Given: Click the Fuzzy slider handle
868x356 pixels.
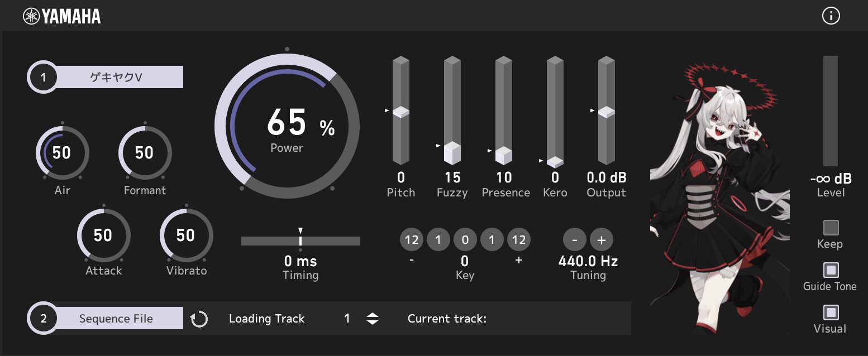Looking at the screenshot, I should pyautogui.click(x=452, y=152).
